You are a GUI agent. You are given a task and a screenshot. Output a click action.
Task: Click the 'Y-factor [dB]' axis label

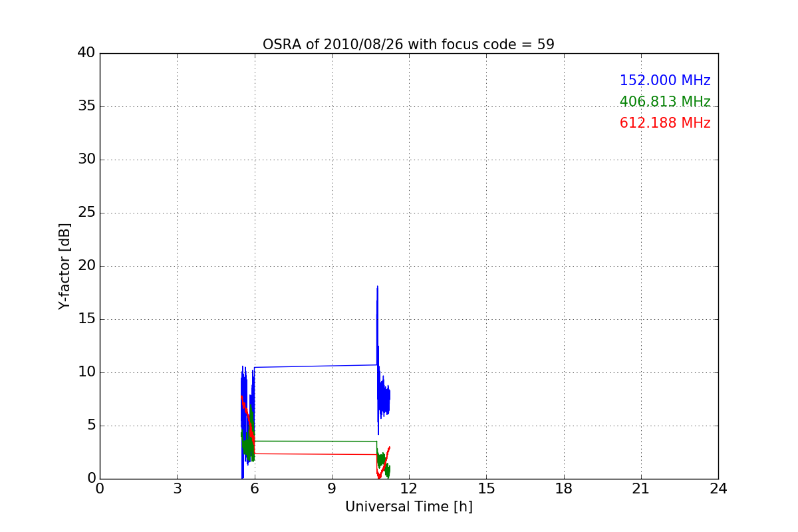pyautogui.click(x=65, y=266)
